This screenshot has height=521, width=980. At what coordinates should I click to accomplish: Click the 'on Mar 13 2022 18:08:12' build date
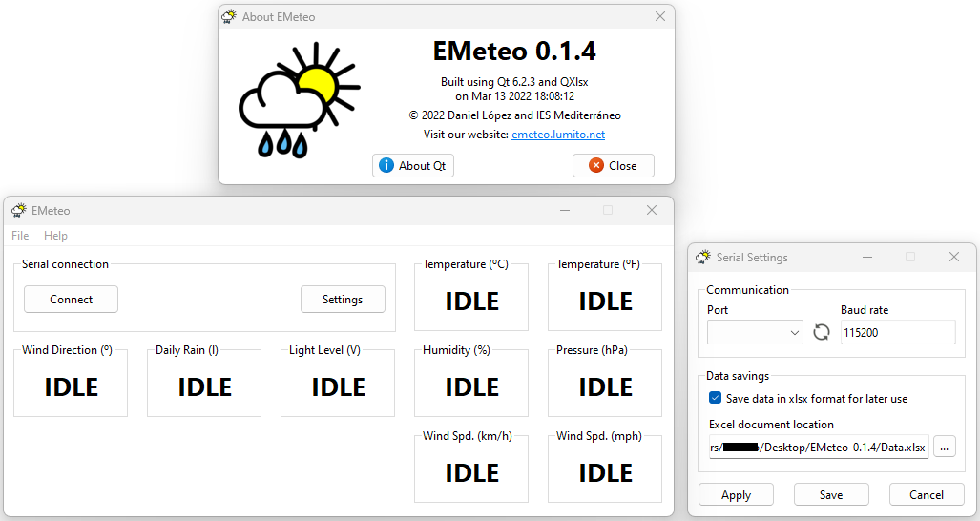click(514, 96)
